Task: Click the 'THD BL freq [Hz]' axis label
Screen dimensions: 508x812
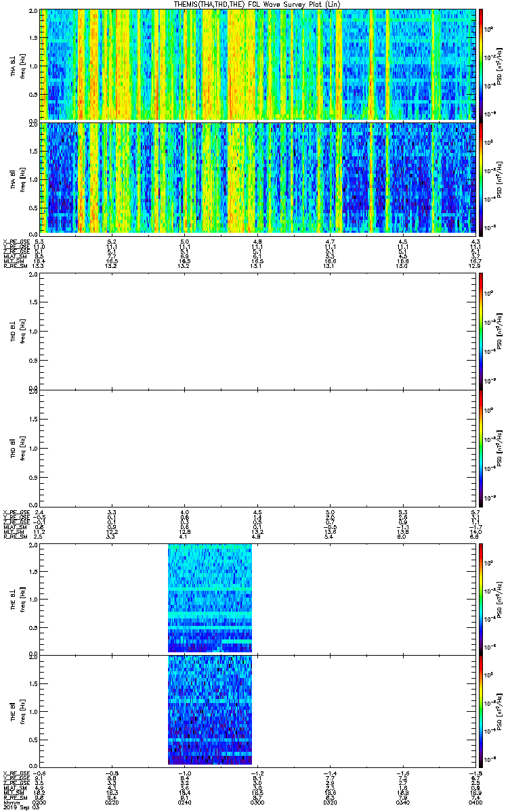Action: [17, 331]
